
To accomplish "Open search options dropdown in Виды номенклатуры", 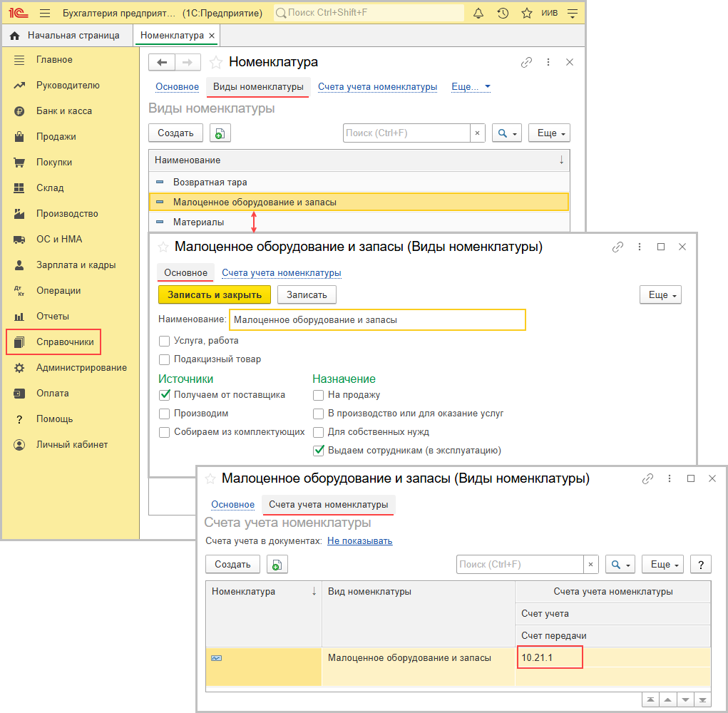I will [x=507, y=133].
